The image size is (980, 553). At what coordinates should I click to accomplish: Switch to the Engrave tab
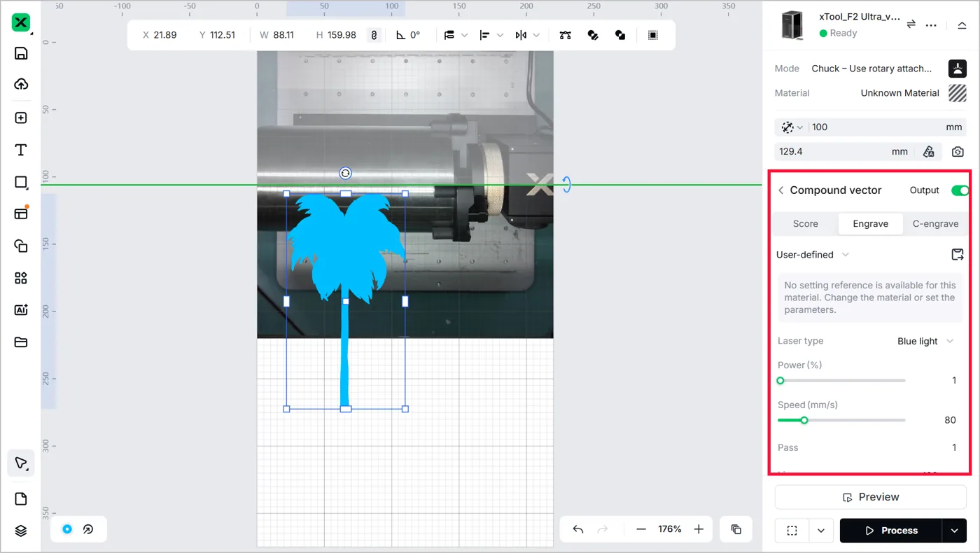pyautogui.click(x=870, y=224)
